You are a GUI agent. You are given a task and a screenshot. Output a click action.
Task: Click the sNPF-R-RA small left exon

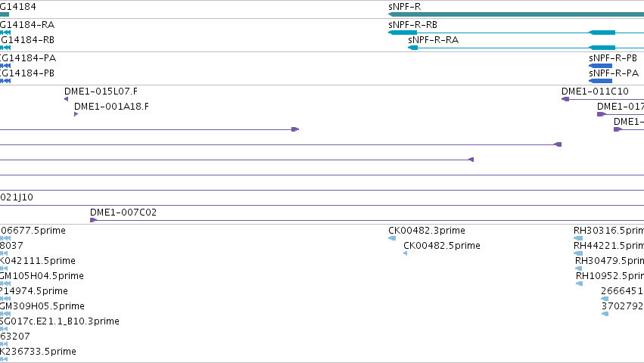coord(412,48)
